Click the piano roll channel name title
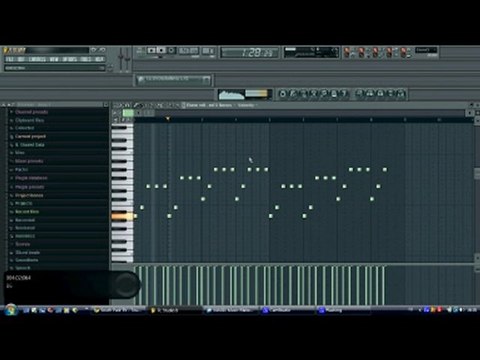480x360 pixels. click(208, 105)
